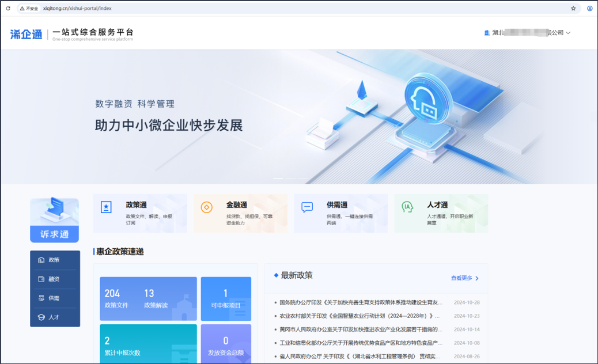Click the date 2024-10-14
Image resolution: width=598 pixels, height=364 pixels.
[467, 329]
